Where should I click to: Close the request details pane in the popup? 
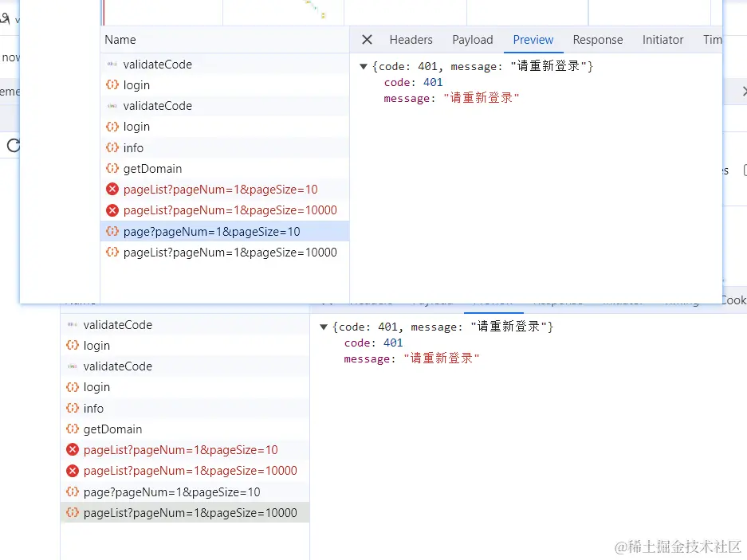(x=367, y=40)
